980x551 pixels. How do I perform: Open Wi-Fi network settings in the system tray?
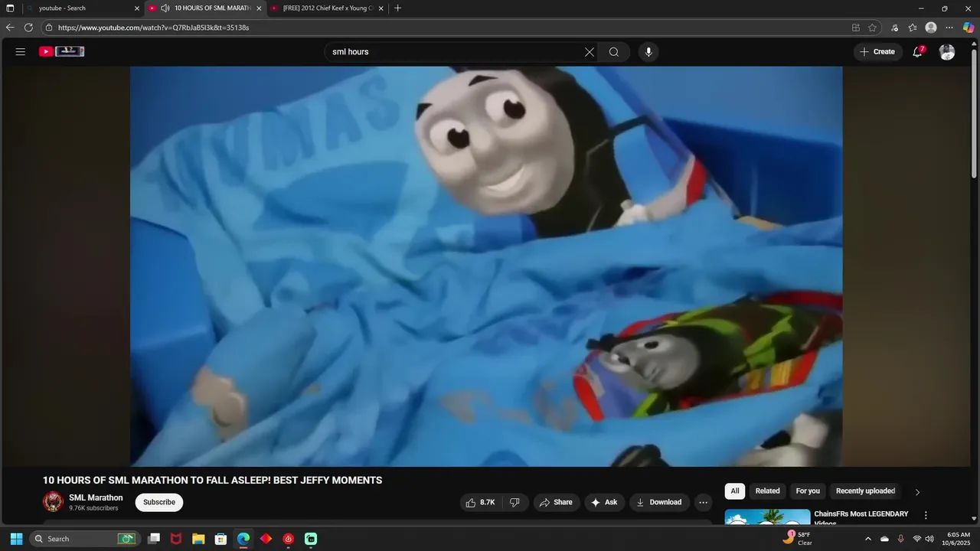(916, 539)
